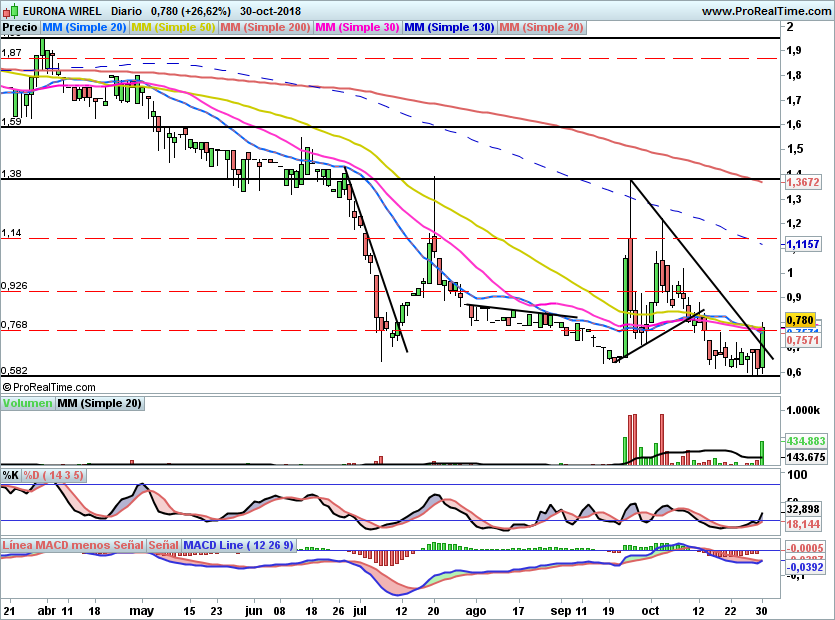Select the abr month on date axis

tap(46, 611)
